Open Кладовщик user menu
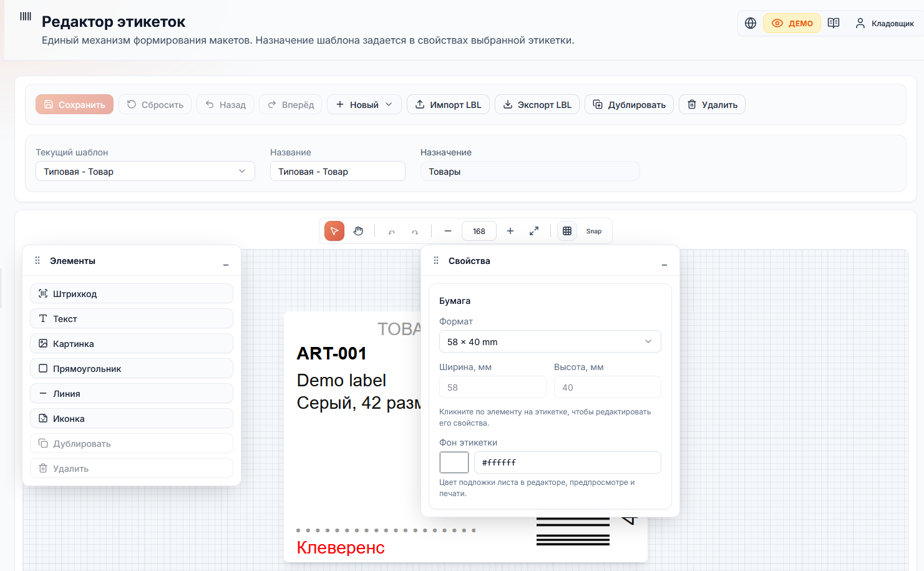 coord(885,23)
